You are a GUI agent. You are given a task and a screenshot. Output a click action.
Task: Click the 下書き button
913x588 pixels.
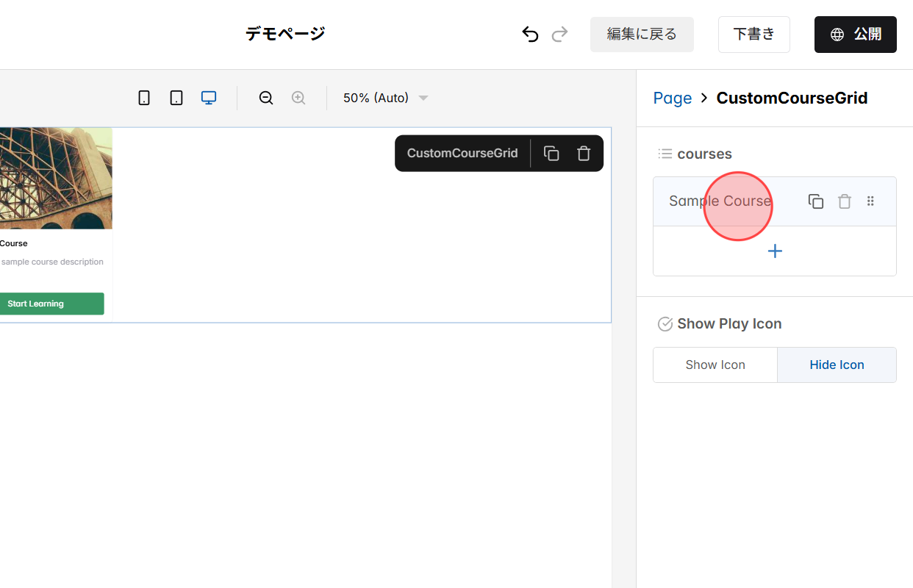(753, 34)
